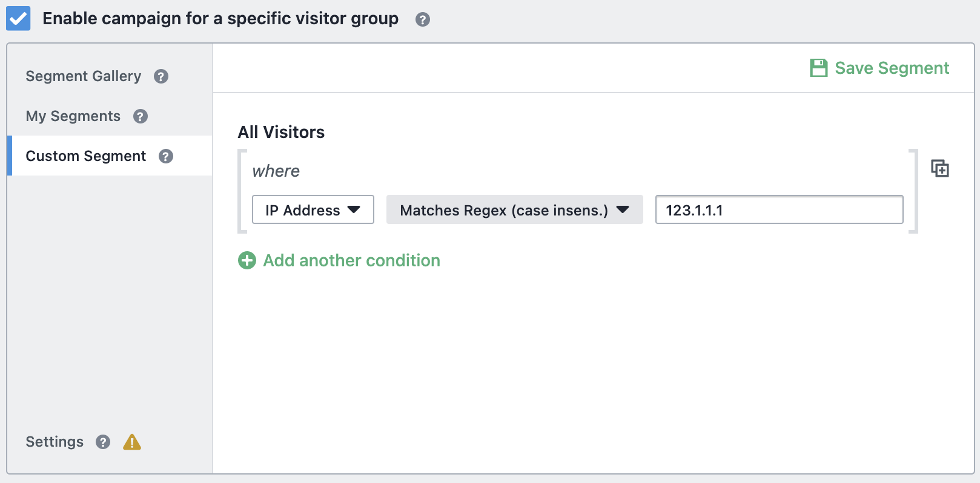Switch to Segment Gallery tab

click(84, 76)
